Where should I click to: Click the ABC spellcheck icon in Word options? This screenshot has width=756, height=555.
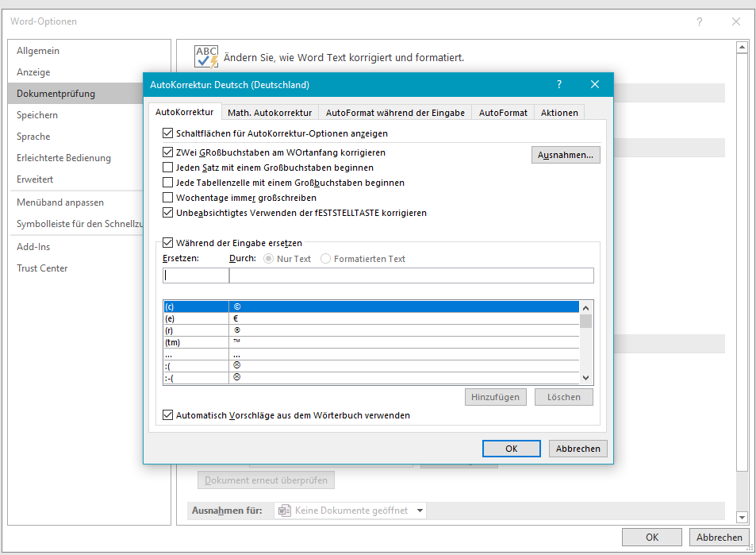pos(206,57)
